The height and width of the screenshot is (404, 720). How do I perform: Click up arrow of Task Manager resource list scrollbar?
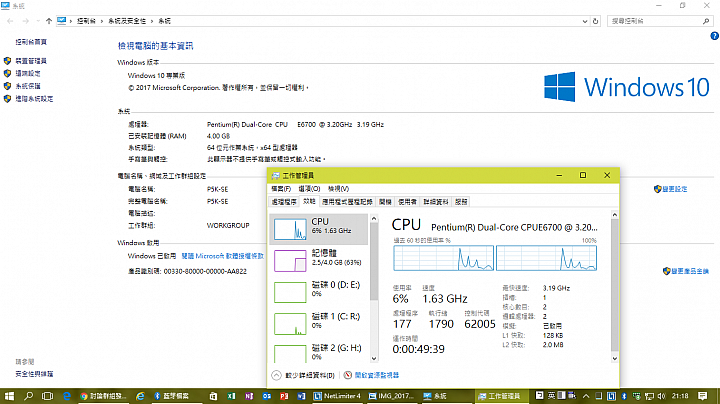click(x=374, y=219)
